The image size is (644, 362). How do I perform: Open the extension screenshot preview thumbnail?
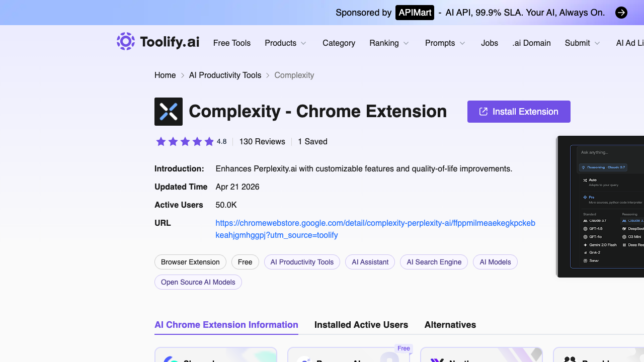click(600, 206)
